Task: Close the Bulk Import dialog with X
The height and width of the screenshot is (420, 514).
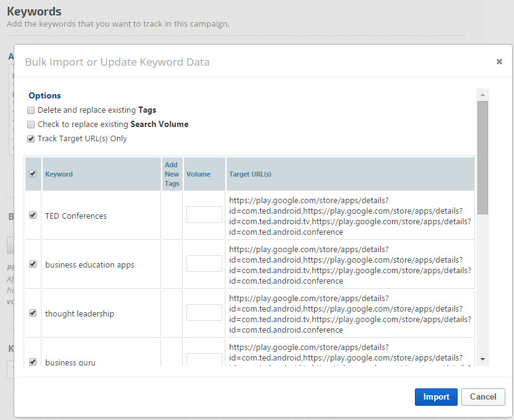Action: [499, 61]
